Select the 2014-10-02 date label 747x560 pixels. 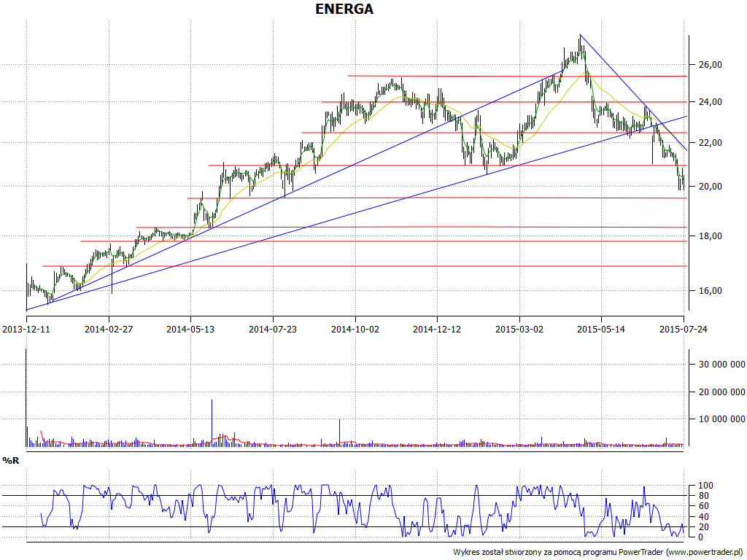pos(355,329)
